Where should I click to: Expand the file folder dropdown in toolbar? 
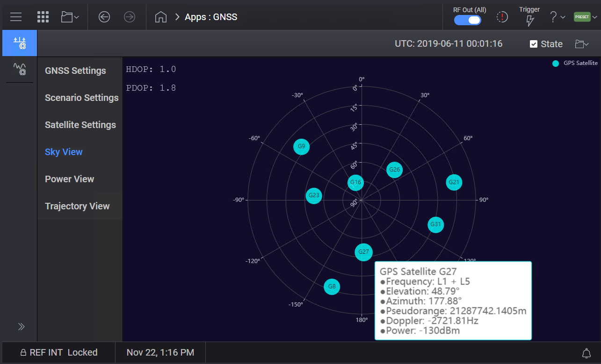pos(69,17)
